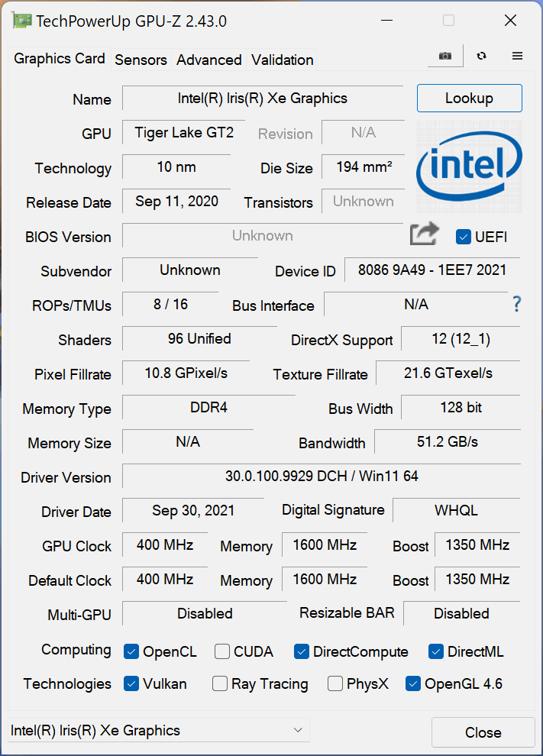The image size is (543, 756).
Task: Switch to the Validation tab
Action: [x=282, y=60]
